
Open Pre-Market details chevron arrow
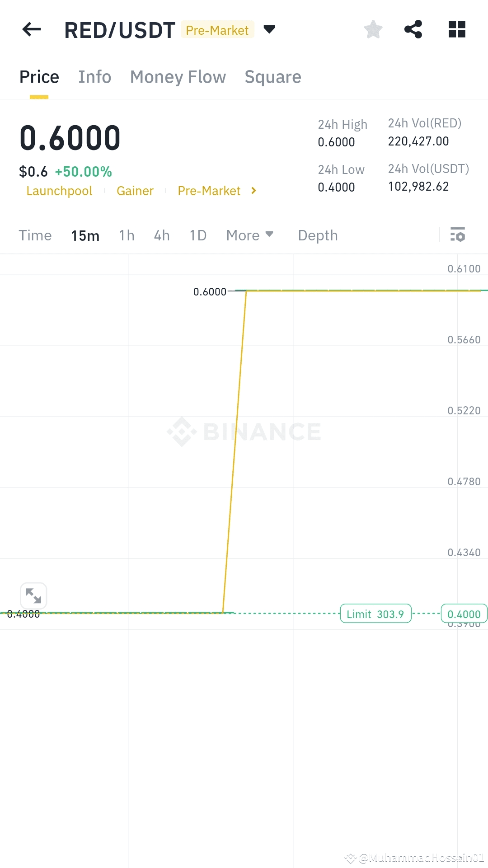pyautogui.click(x=254, y=191)
